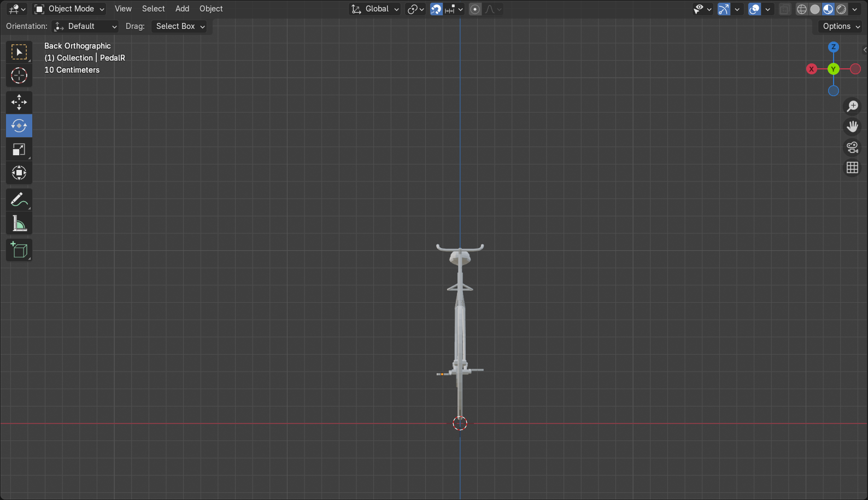Click the '(1) Collection | PedalR' text
868x500 pixels.
click(x=85, y=58)
